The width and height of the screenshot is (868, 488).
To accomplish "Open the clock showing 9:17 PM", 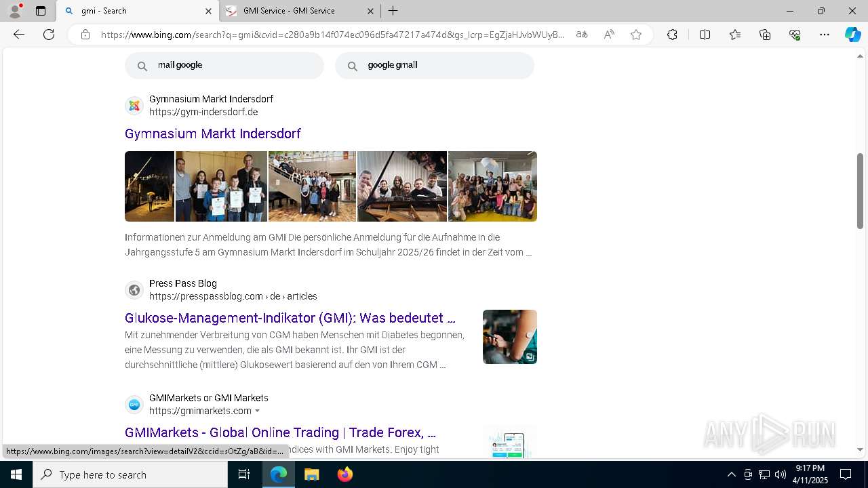I will pyautogui.click(x=810, y=474).
